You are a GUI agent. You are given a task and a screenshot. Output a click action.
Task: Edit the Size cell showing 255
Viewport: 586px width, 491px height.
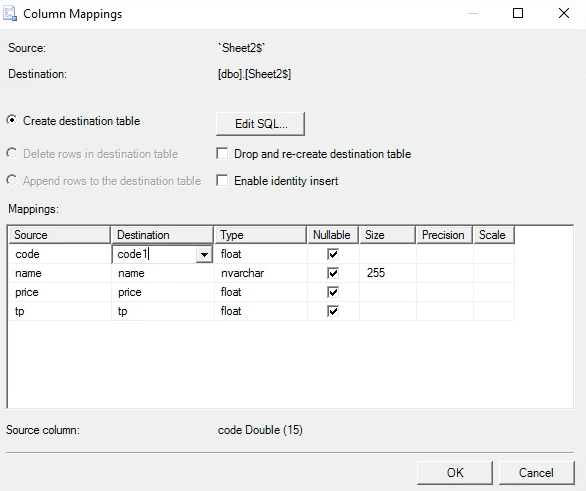pyautogui.click(x=388, y=273)
